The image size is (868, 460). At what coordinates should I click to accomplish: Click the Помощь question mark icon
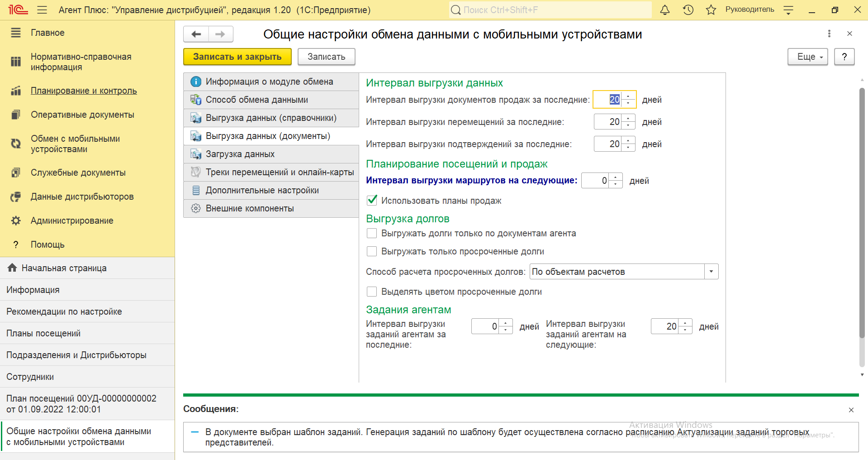tap(16, 244)
